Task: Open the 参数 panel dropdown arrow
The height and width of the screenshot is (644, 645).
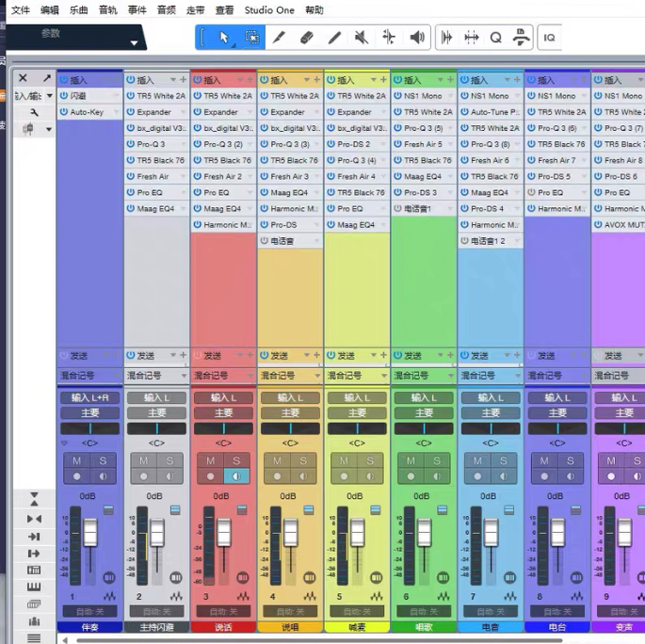Action: (x=134, y=42)
